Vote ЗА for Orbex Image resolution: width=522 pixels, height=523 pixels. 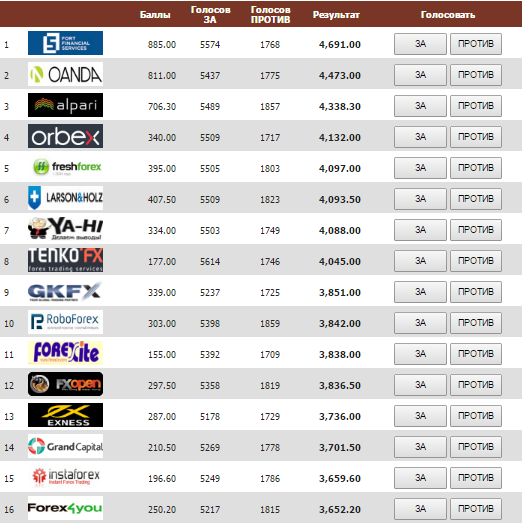pyautogui.click(x=420, y=137)
